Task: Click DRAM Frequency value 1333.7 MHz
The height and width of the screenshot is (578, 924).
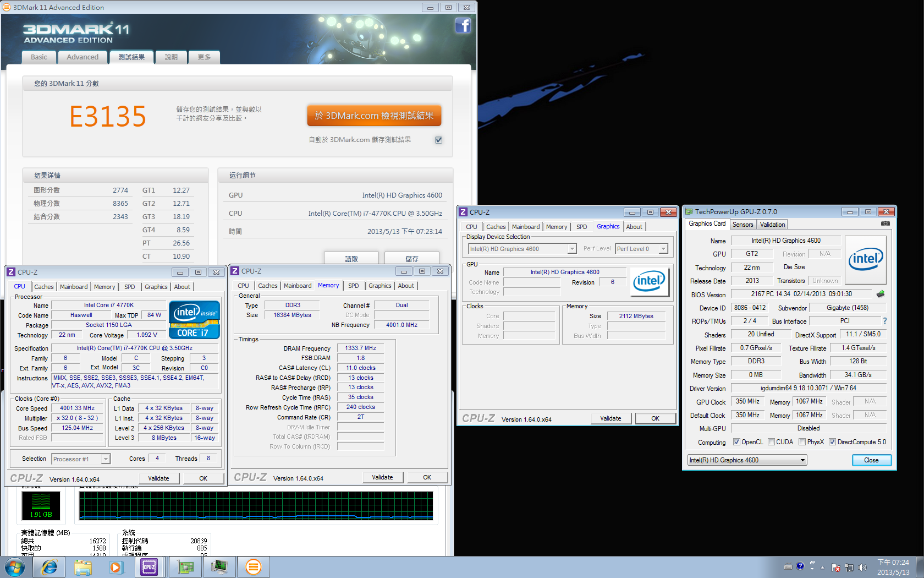Action: 360,348
